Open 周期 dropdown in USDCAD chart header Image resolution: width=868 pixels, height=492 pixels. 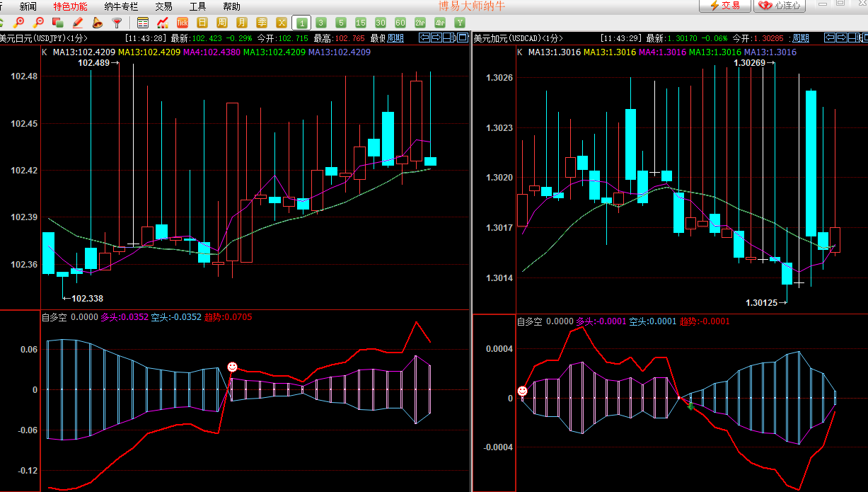pyautogui.click(x=800, y=38)
